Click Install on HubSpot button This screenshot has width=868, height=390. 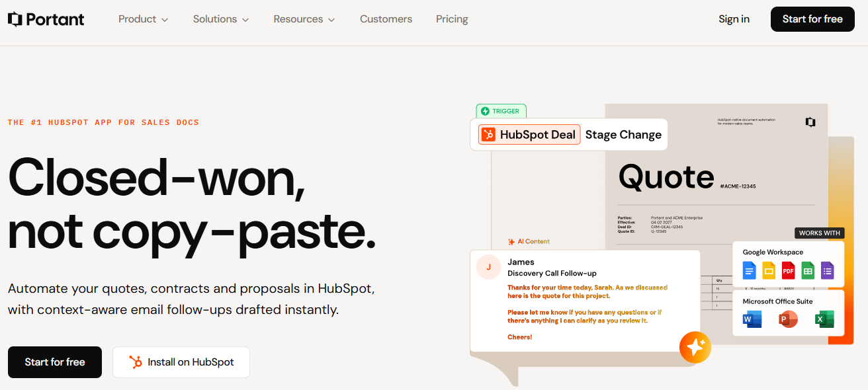coord(181,362)
